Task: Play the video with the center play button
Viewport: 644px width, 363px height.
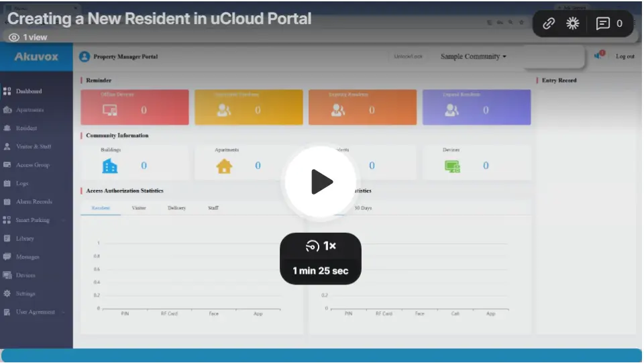Action: [321, 181]
